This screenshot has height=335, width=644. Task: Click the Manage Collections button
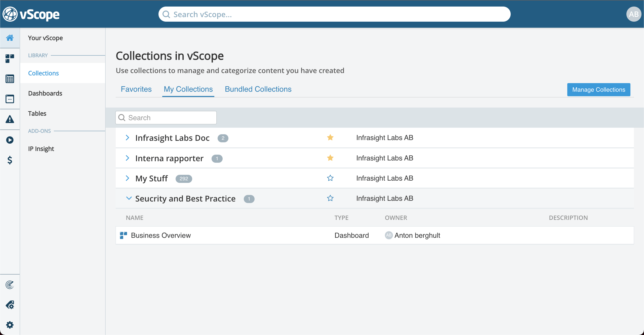pos(599,90)
